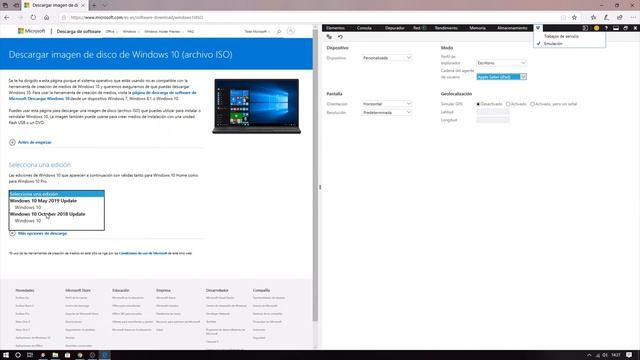Open the Orientación dropdown
640x360 pixels.
(x=387, y=104)
